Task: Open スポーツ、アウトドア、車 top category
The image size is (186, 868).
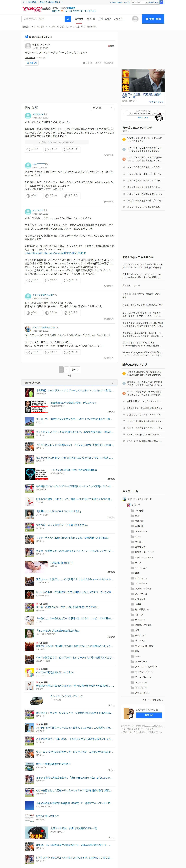Action: point(137,499)
